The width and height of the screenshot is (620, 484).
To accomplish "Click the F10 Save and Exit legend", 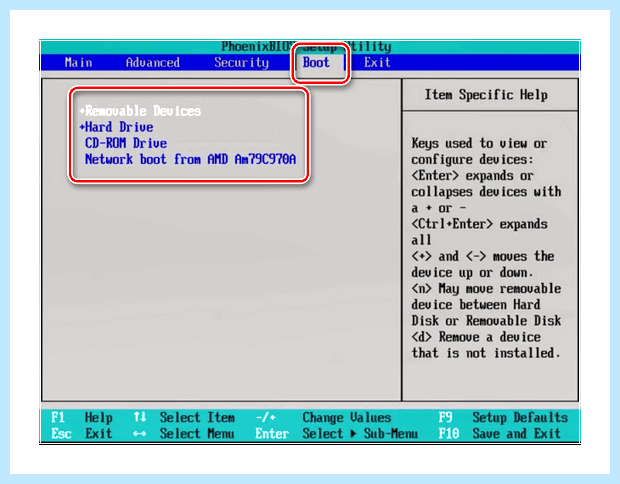I will pos(499,434).
